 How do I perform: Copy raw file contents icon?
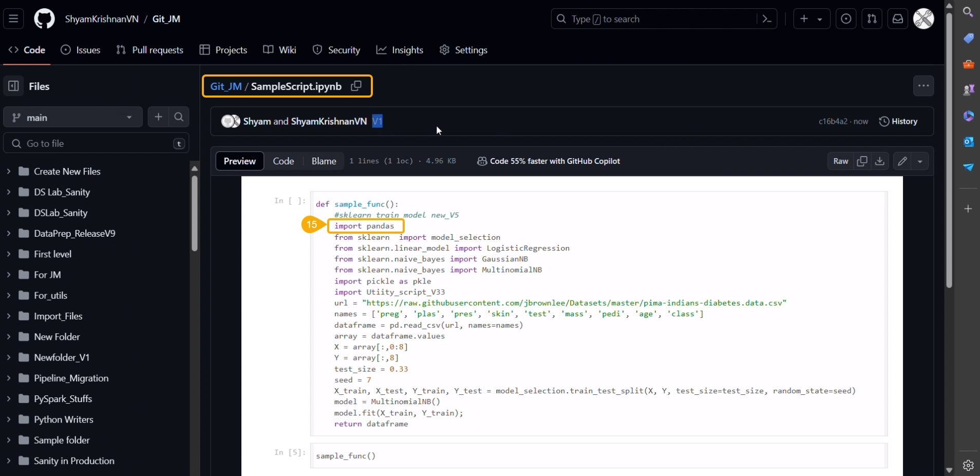[862, 161]
